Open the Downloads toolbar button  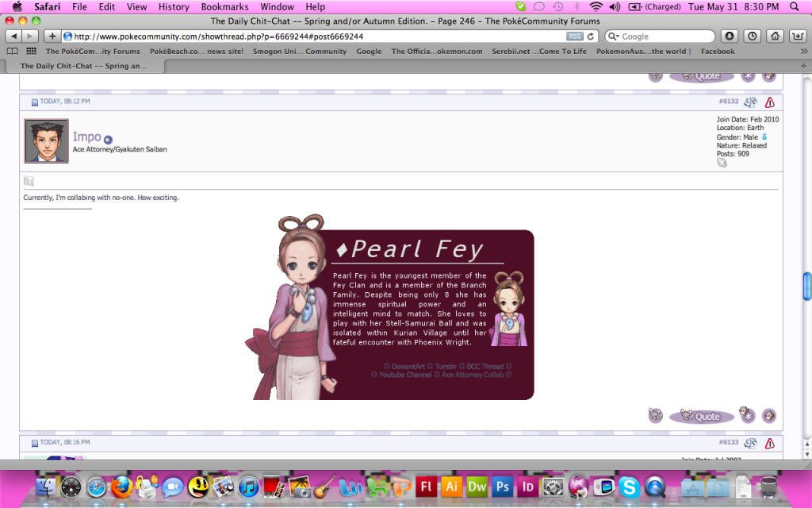point(730,37)
